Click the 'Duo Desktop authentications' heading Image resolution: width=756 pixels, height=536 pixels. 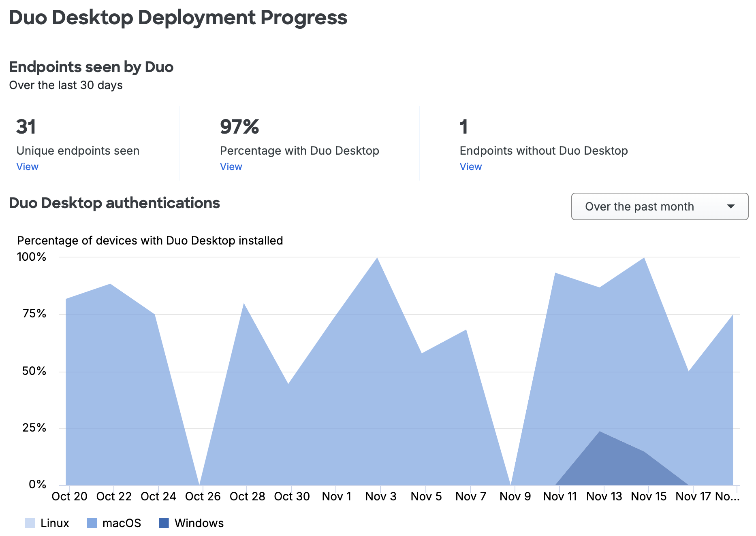115,203
